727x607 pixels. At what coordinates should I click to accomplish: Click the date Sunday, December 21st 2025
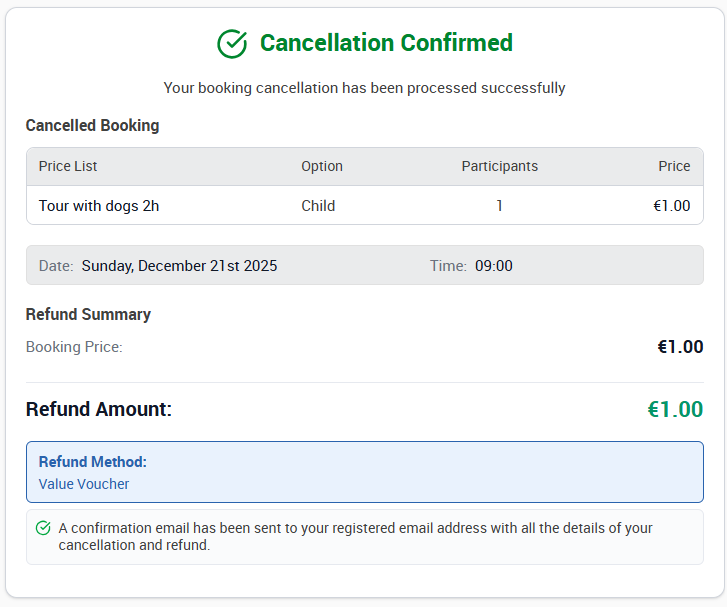[179, 266]
